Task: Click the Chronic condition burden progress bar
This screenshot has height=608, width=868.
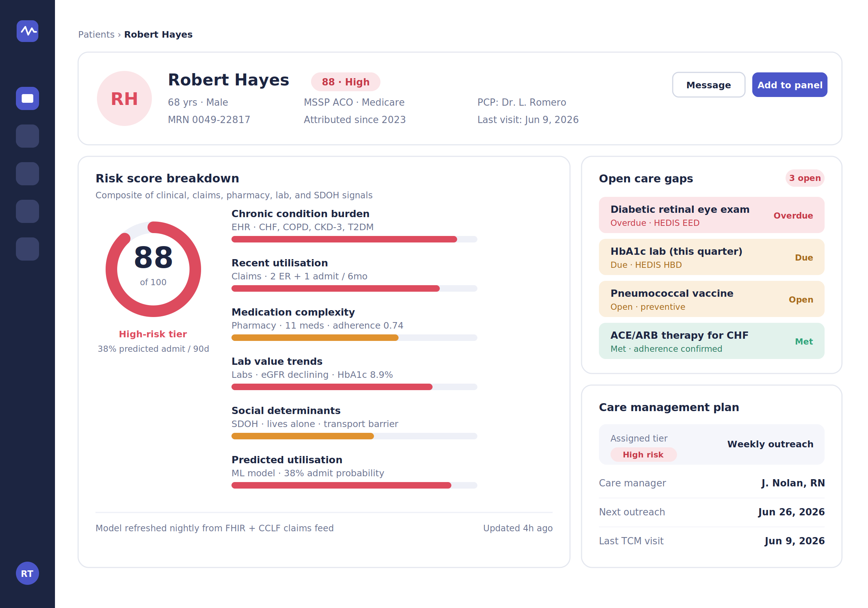Action: coord(354,239)
